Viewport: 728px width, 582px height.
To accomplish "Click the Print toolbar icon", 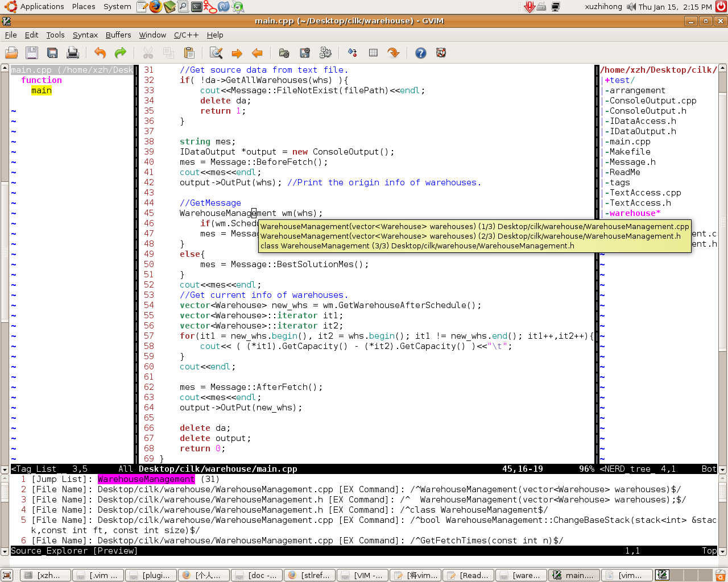I will [x=73, y=53].
